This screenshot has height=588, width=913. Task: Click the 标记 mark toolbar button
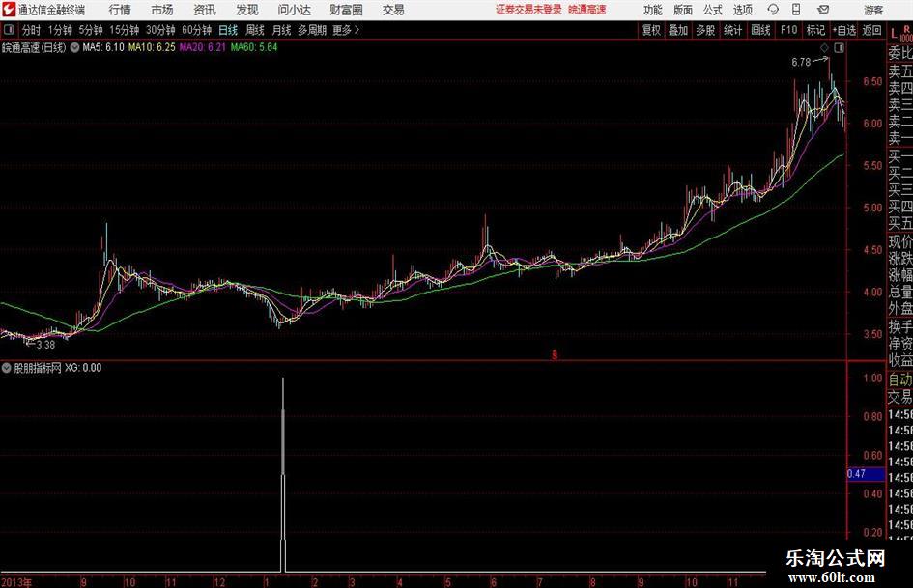tap(815, 30)
